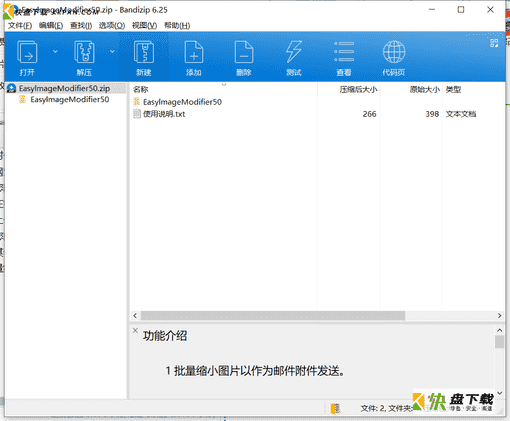
Task: Open the dropdown arrow beside 解压
Action: (112, 51)
